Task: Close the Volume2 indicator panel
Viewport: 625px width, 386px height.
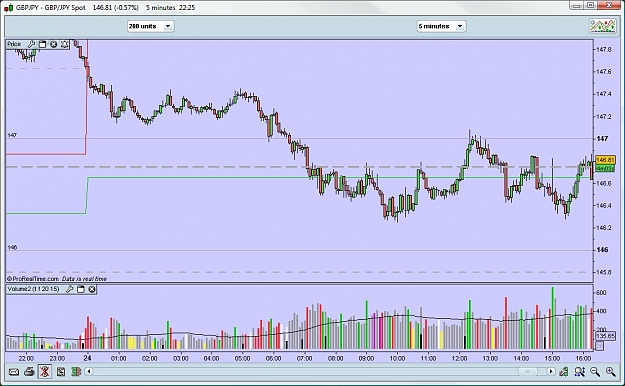Action: [x=92, y=289]
